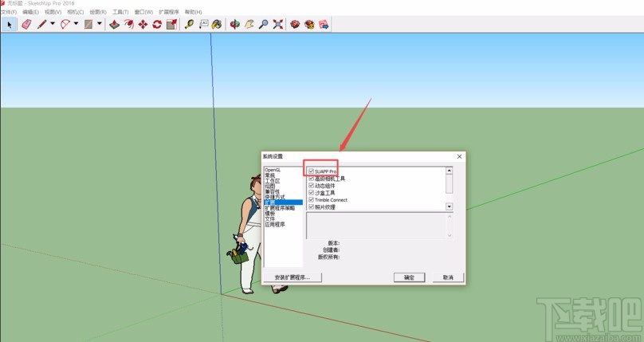Screen dimensions: 644x342
Task: Choose the Orbit camera tool
Action: point(235,25)
